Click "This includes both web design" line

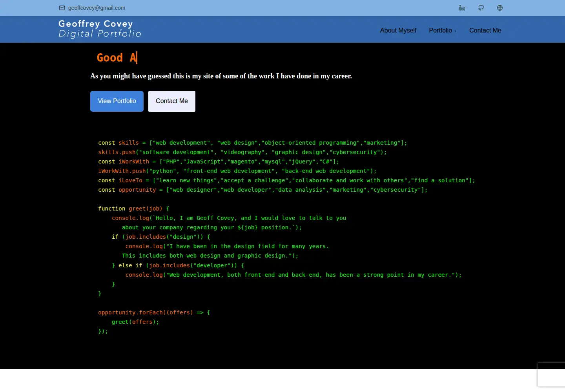click(210, 256)
